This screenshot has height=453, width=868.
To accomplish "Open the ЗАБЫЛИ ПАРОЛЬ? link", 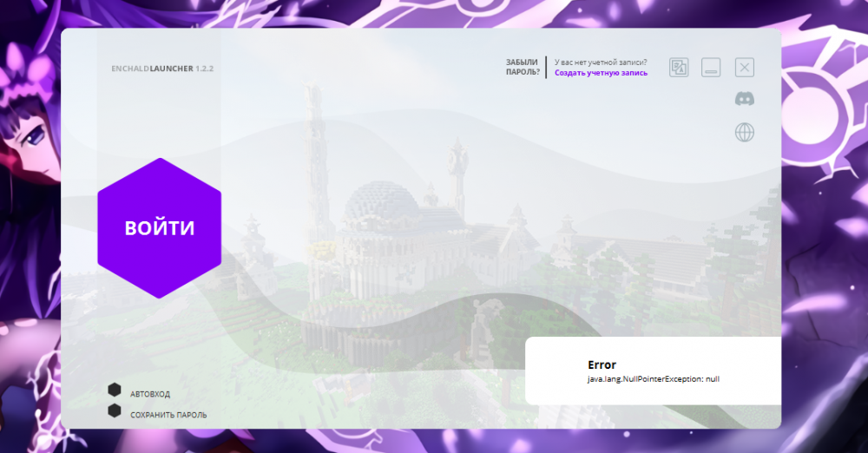I will [x=522, y=67].
